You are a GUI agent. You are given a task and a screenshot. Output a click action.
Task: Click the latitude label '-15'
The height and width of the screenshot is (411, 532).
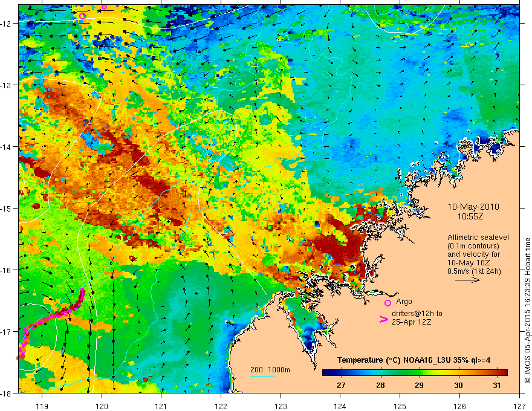pyautogui.click(x=7, y=208)
